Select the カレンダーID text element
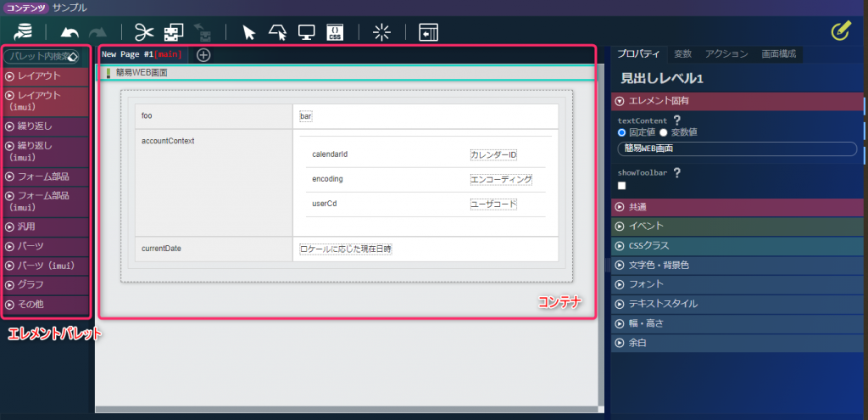868x420 pixels. pos(493,154)
